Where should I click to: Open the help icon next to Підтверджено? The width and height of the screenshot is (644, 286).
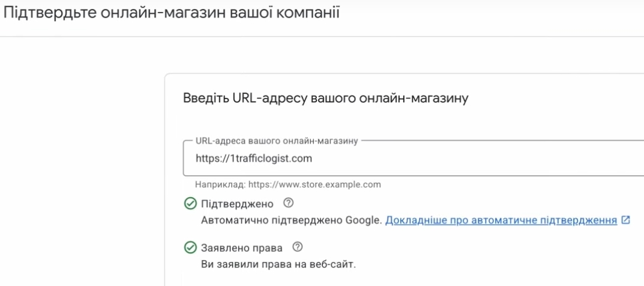point(287,203)
